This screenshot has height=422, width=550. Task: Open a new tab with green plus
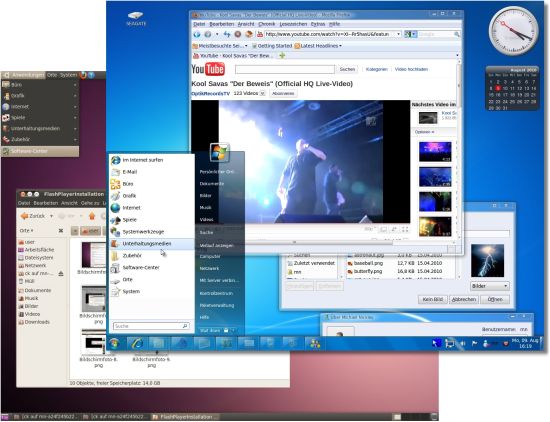pyautogui.click(x=282, y=55)
